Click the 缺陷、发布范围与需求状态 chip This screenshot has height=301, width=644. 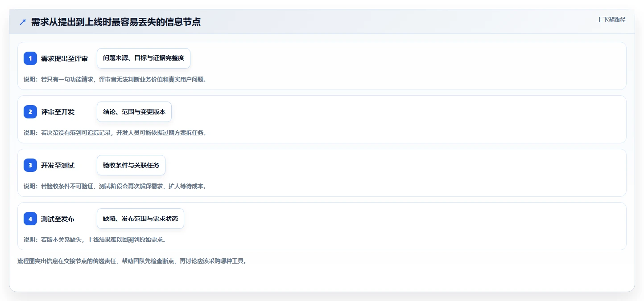[140, 219]
